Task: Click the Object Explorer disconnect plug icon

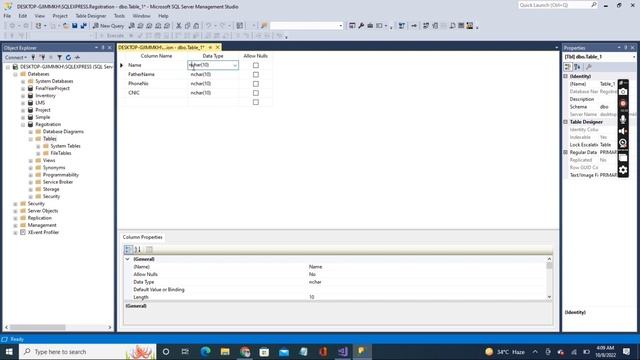Action: pos(42,58)
